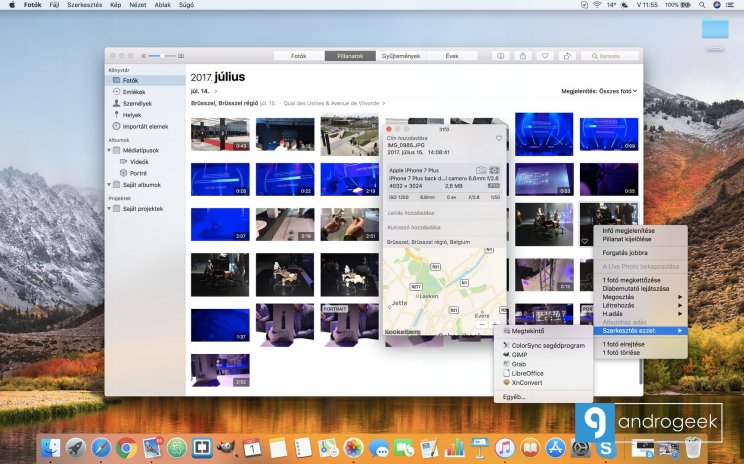
Task: Choose XnConvert in the edit-with submenu
Action: click(527, 382)
